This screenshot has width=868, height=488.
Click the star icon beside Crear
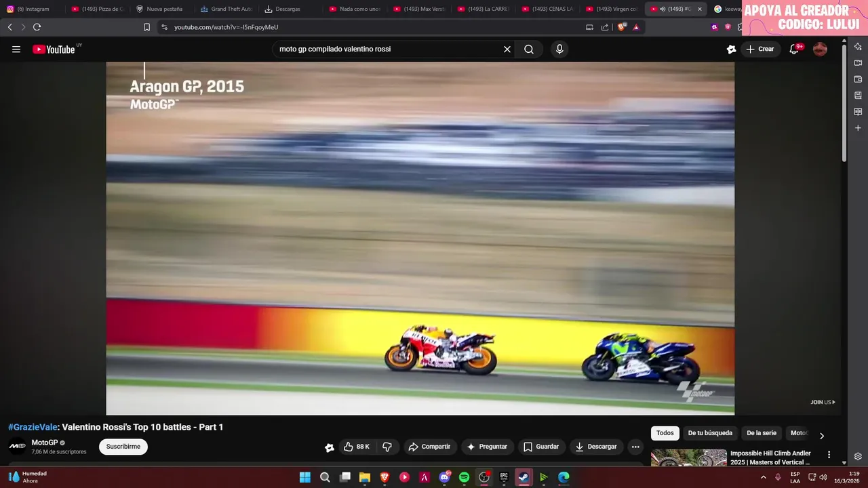731,49
